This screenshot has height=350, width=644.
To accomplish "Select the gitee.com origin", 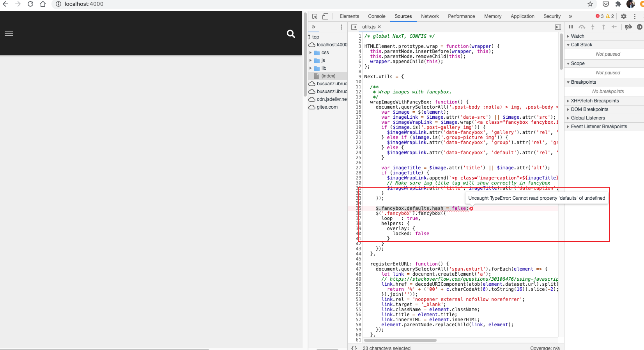I will pyautogui.click(x=328, y=107).
